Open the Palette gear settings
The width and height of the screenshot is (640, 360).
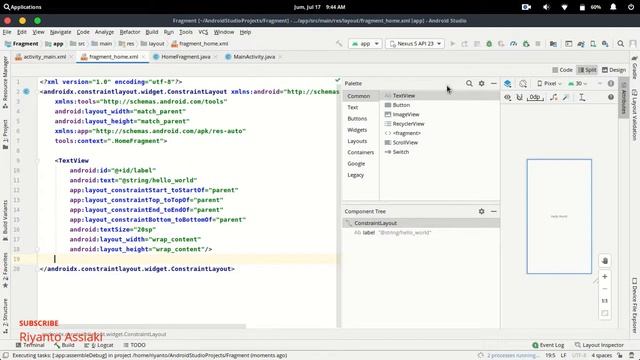click(482, 83)
